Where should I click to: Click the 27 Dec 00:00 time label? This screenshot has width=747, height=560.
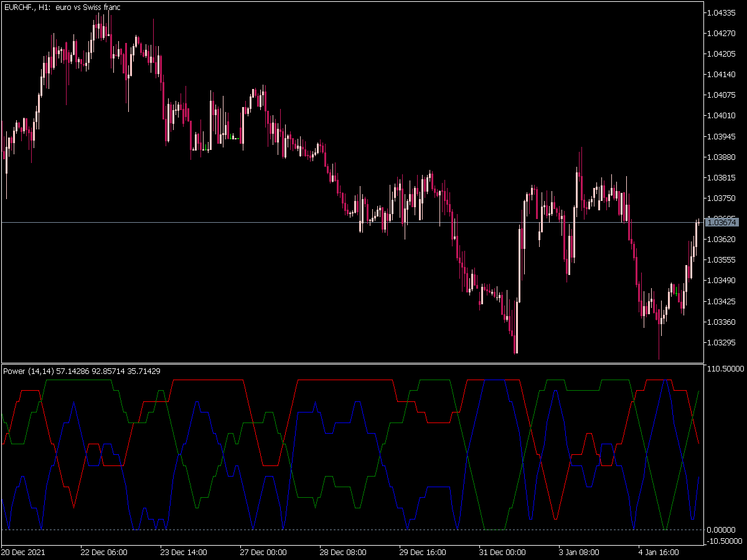(x=263, y=552)
